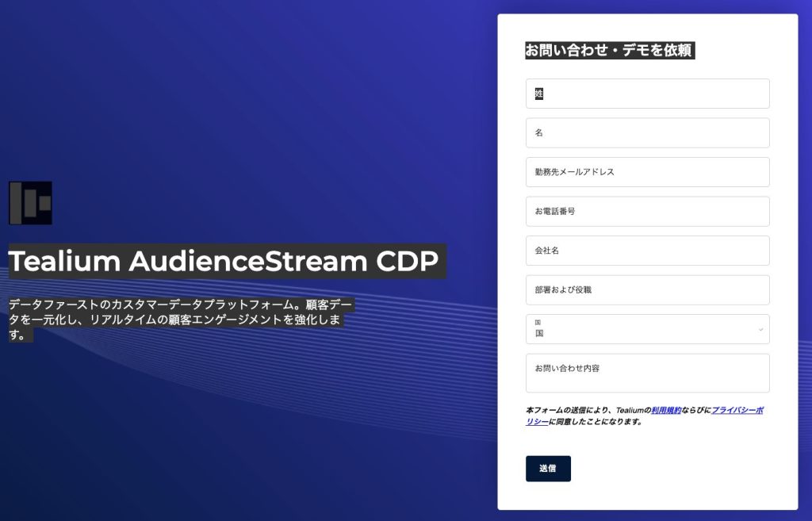Click the 姓 (last name) input field
The height and width of the screenshot is (521, 812).
point(647,94)
